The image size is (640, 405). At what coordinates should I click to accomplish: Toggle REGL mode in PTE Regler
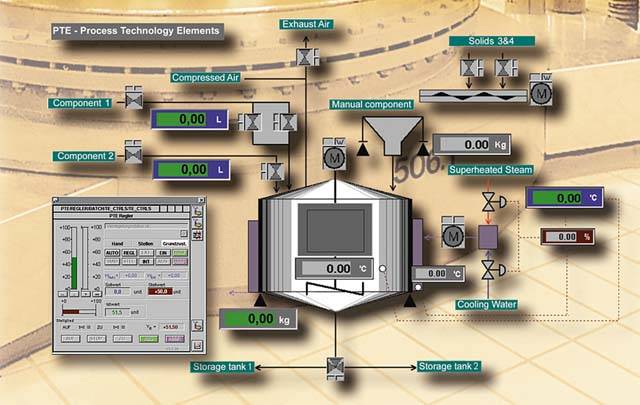129,253
